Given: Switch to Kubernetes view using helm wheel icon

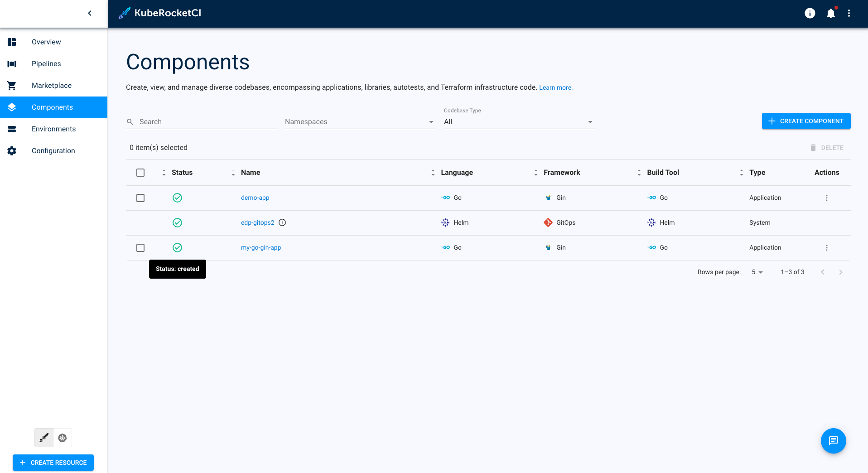Looking at the screenshot, I should pos(63,438).
